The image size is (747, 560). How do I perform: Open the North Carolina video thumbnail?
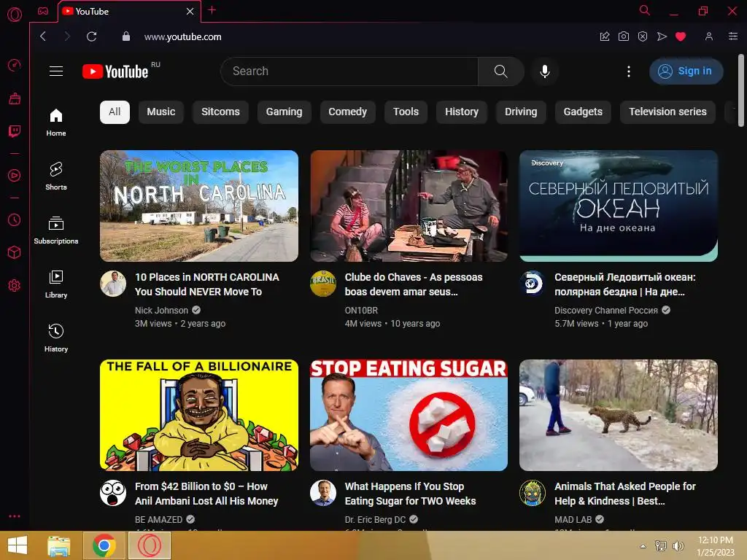199,206
